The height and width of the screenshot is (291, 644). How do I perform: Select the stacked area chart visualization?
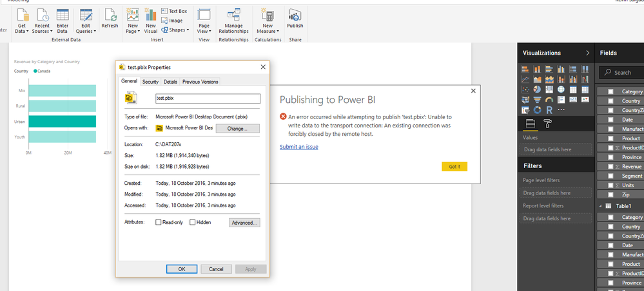(549, 79)
